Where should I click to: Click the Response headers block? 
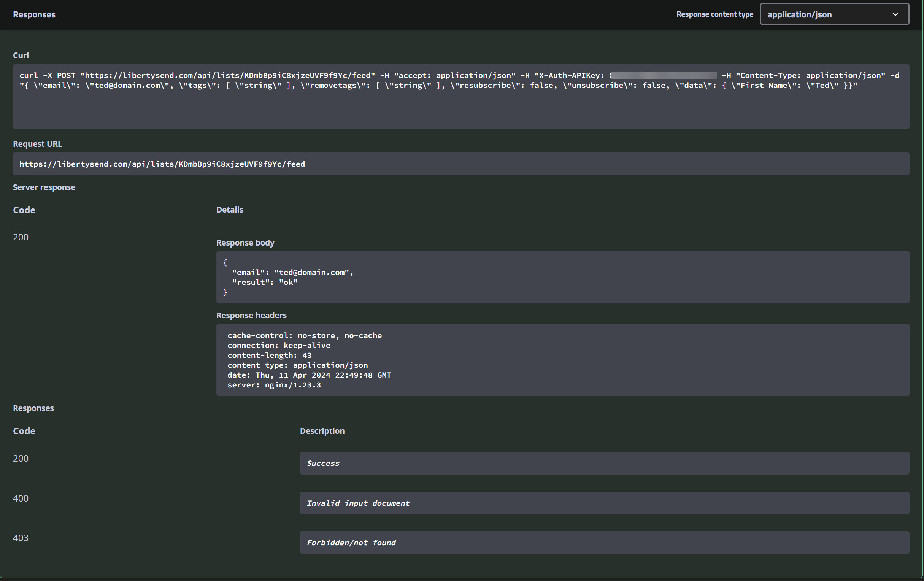click(x=562, y=360)
